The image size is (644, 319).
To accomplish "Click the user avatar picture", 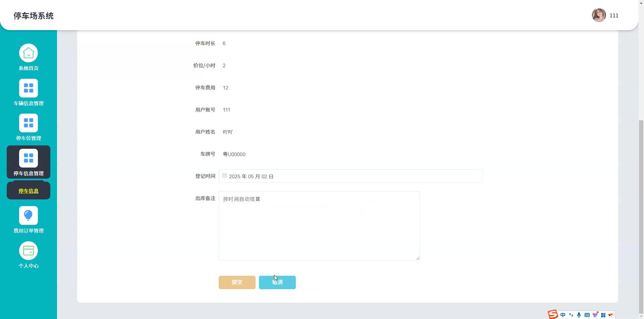I will coord(599,15).
